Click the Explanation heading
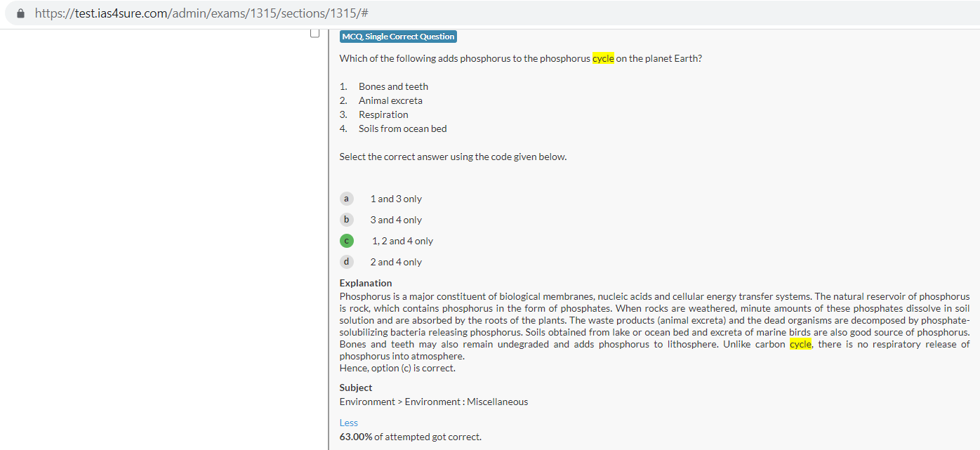Screen dimensions: 980x450 click(x=366, y=283)
